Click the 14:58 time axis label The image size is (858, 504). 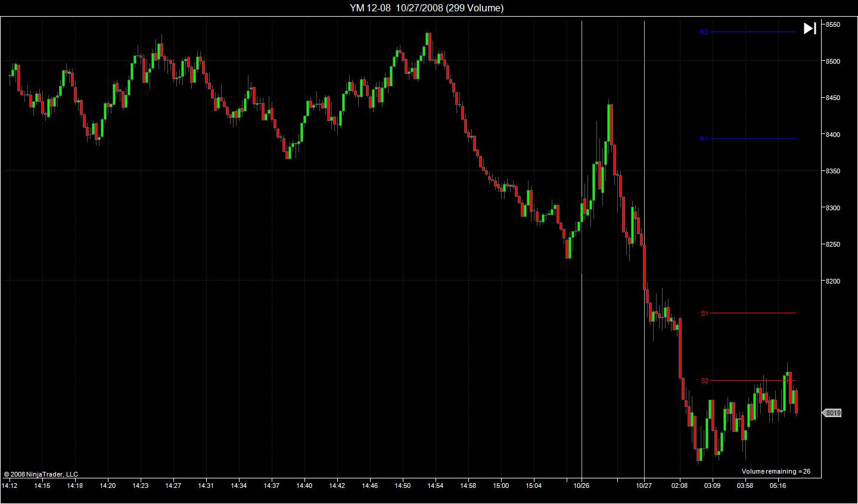click(468, 486)
